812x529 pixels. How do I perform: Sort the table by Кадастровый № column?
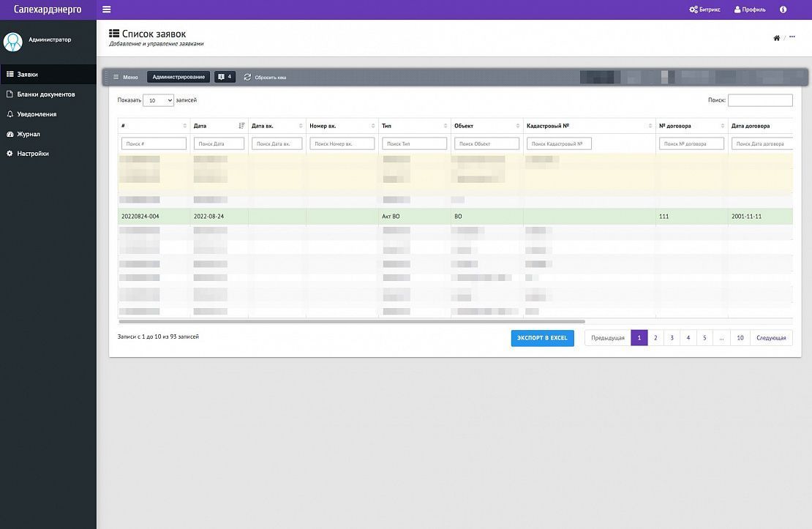click(x=650, y=126)
